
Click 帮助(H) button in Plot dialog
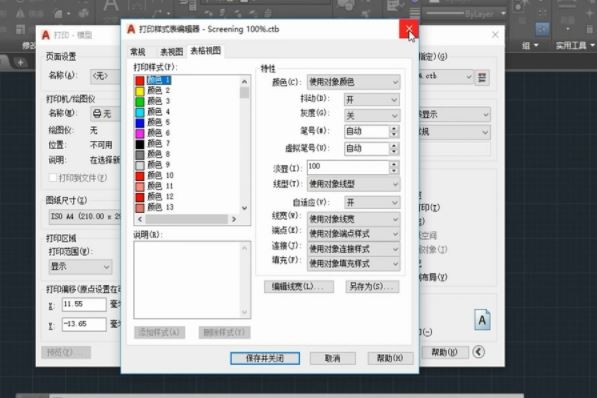tap(444, 352)
